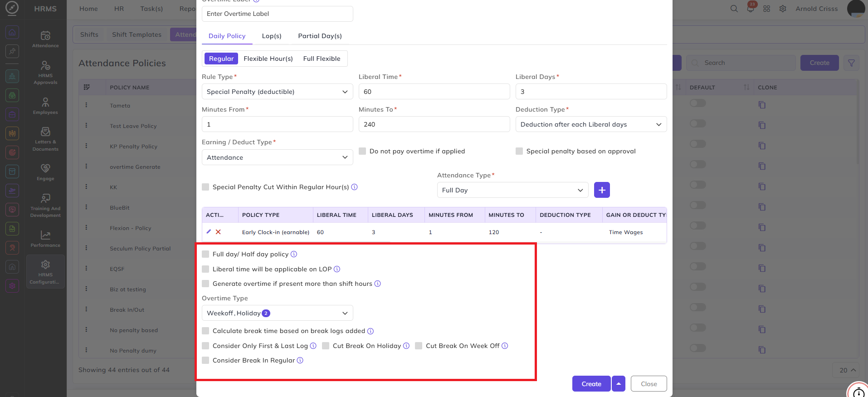Screen dimensions: 868x397
Task: Show info for Consider Break In Regular
Action: pos(300,360)
